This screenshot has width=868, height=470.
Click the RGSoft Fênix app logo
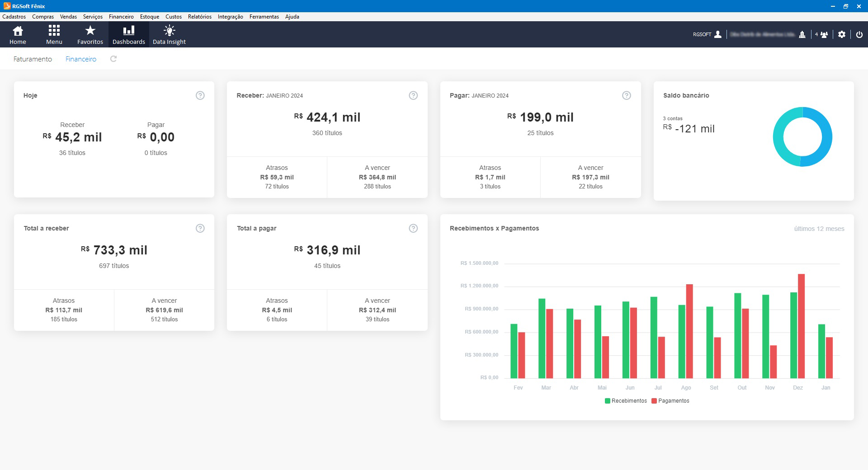[7, 6]
